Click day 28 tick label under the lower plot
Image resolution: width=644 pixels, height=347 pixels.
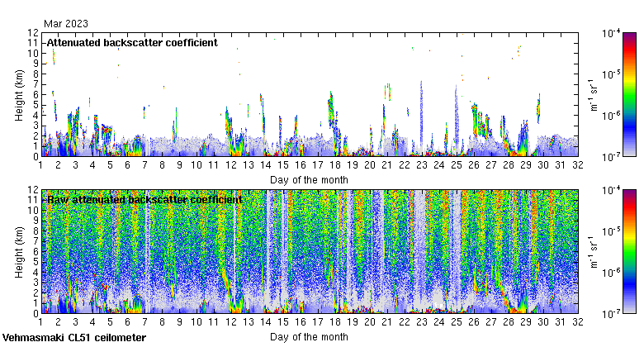509,322
